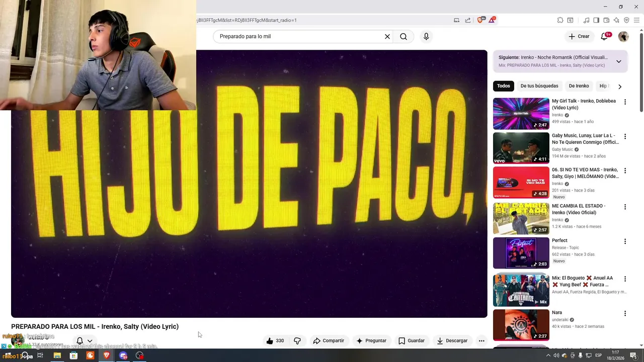Image resolution: width=644 pixels, height=362 pixels.
Task: Open File Explorer from the taskbar
Action: (57, 355)
